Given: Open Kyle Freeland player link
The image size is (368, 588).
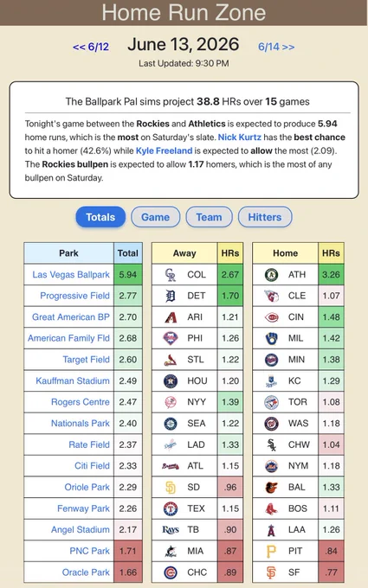Looking at the screenshot, I should pos(165,150).
